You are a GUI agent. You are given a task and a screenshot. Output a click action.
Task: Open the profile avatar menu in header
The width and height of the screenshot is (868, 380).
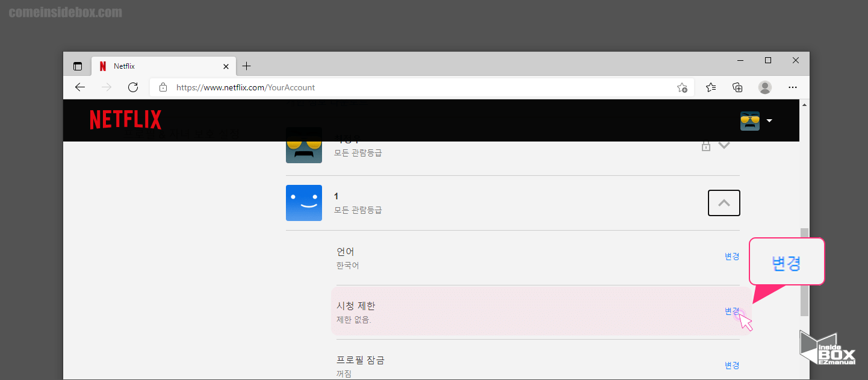pos(749,121)
